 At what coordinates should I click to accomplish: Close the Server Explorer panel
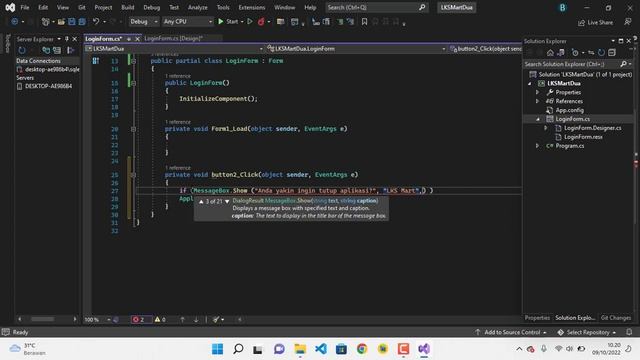(x=75, y=39)
